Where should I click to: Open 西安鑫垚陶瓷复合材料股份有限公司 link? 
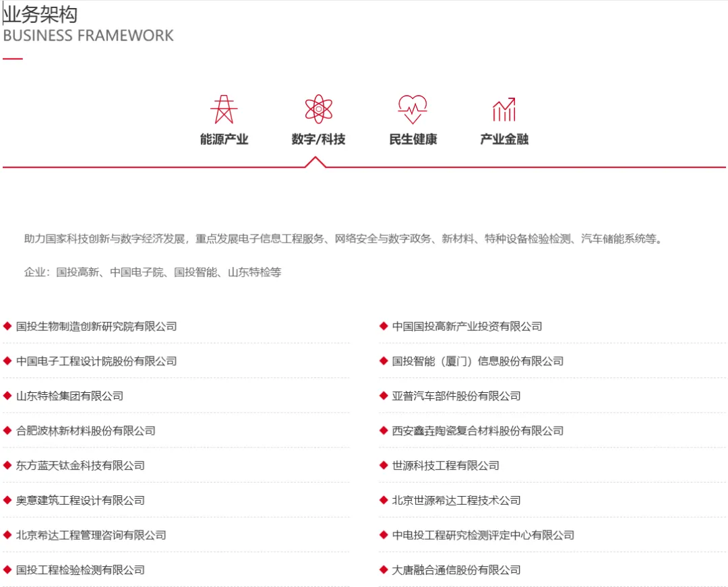point(478,431)
